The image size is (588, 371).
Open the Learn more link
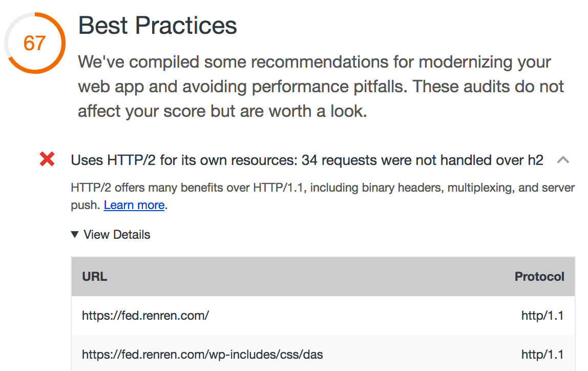point(134,205)
